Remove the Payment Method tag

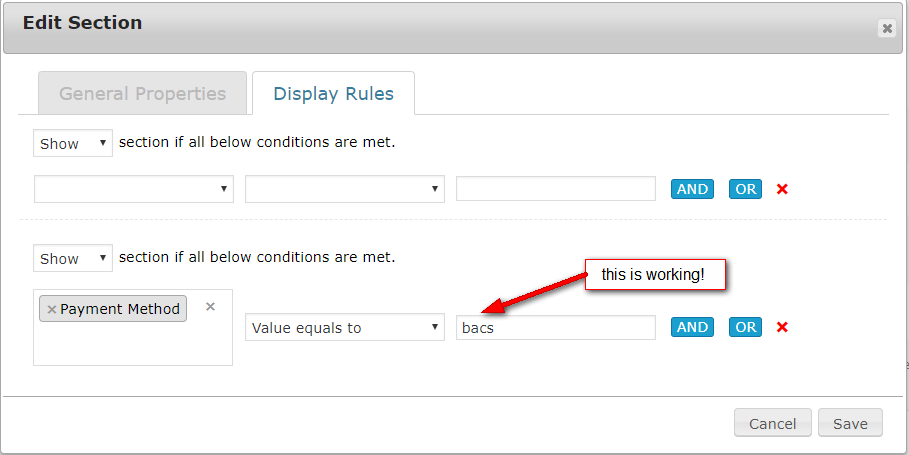[52, 310]
